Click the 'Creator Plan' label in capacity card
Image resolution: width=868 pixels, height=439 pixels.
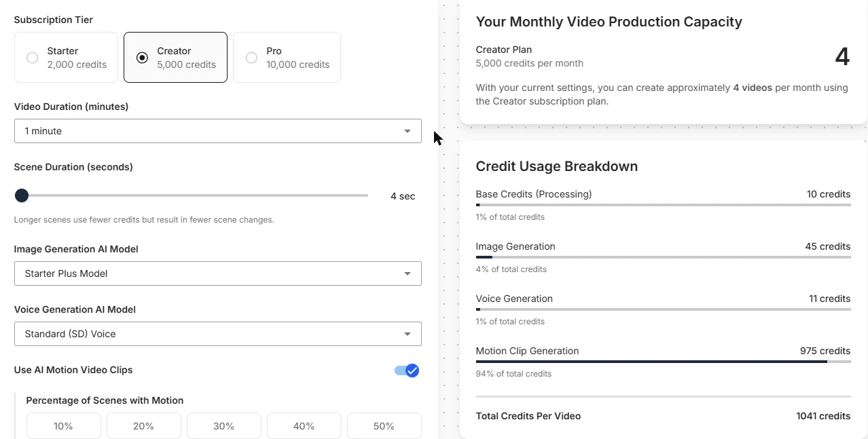click(504, 50)
